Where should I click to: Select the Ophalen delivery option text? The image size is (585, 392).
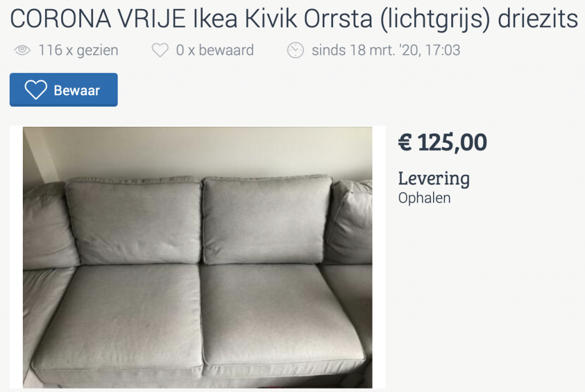pyautogui.click(x=424, y=198)
